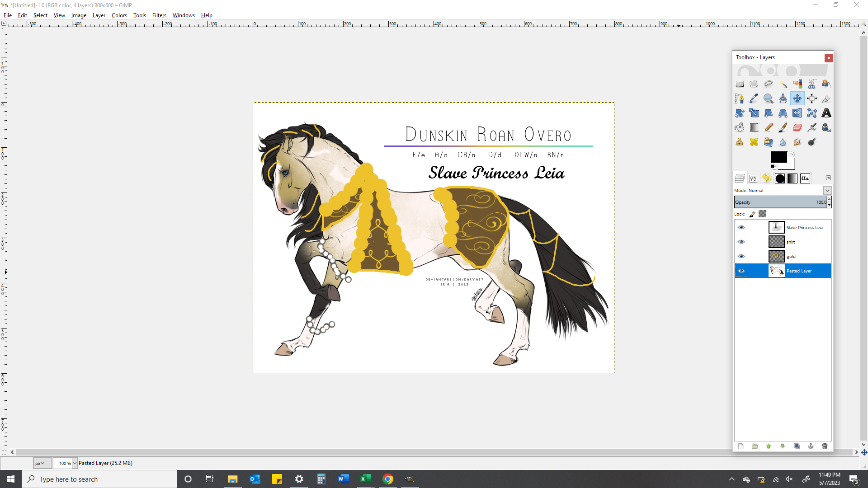Screen dimensions: 868x488
Task: Hide the shirt layer
Action: [x=741, y=242]
